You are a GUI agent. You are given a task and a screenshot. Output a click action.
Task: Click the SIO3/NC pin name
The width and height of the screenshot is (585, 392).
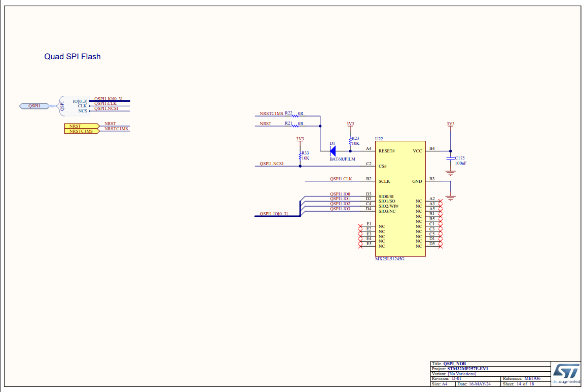387,211
